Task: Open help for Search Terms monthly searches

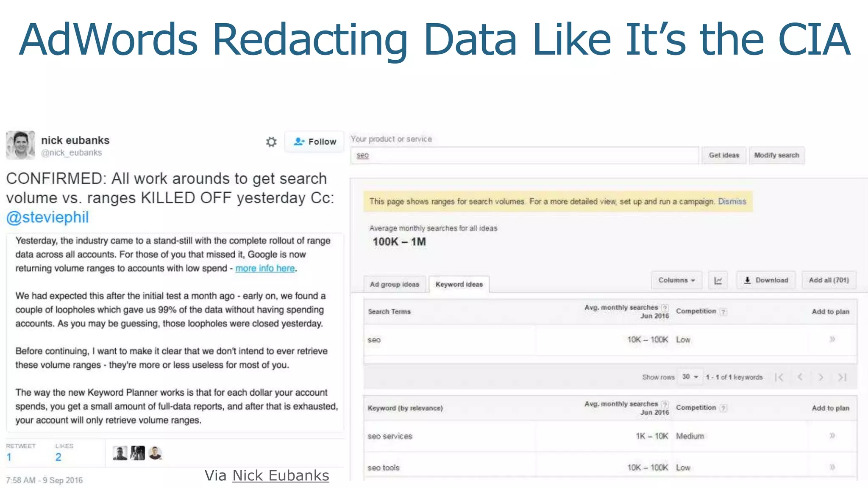Action: pos(665,308)
